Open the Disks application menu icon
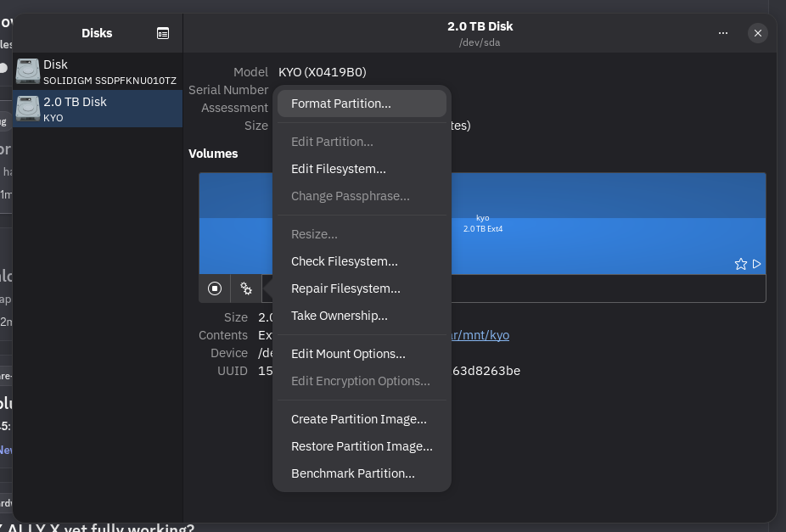Viewport: 786px width, 532px height. tap(163, 33)
